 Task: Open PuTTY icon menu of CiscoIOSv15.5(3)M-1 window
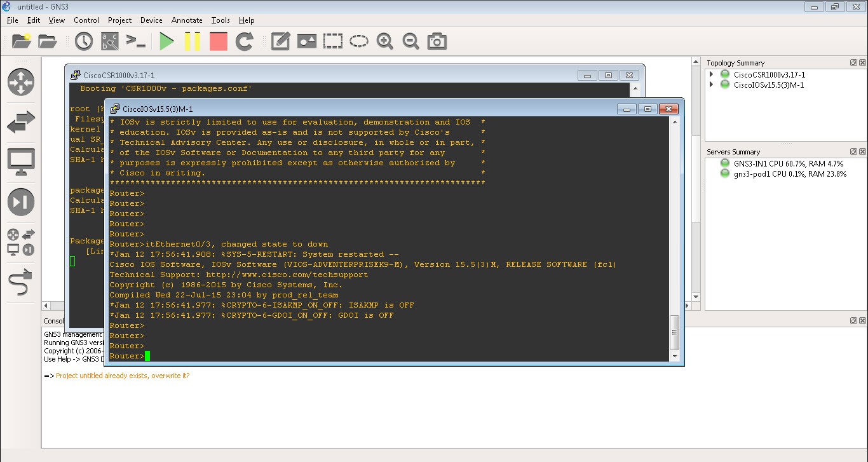(115, 109)
